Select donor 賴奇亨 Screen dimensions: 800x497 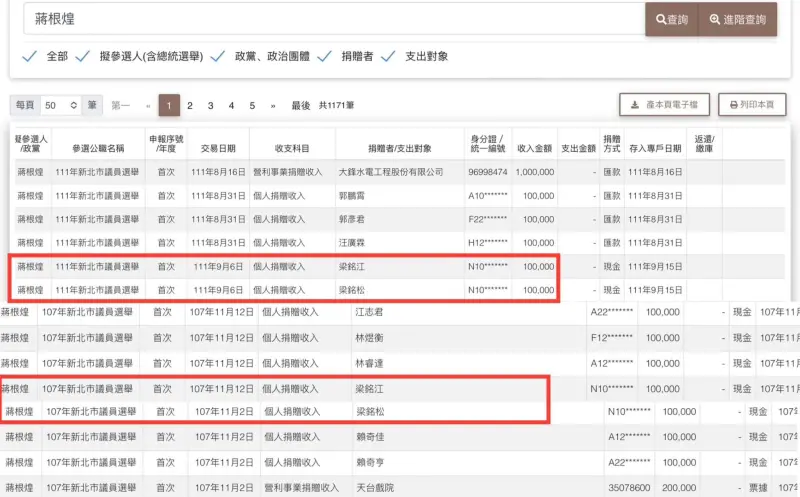click(370, 462)
